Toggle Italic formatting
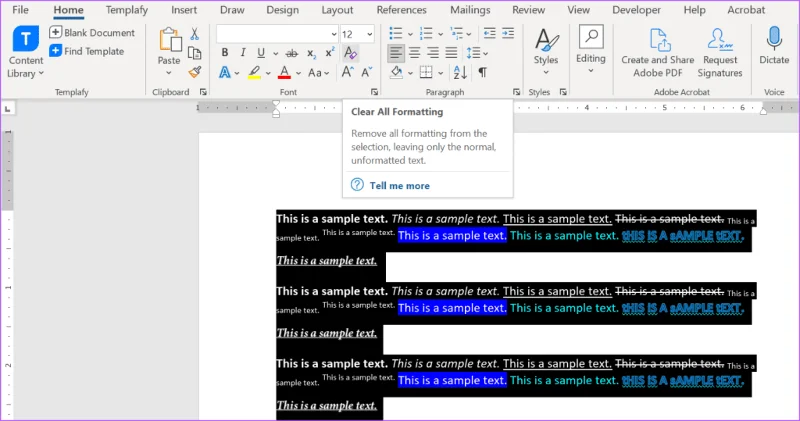Viewport: 800px width, 421px height. tap(243, 53)
